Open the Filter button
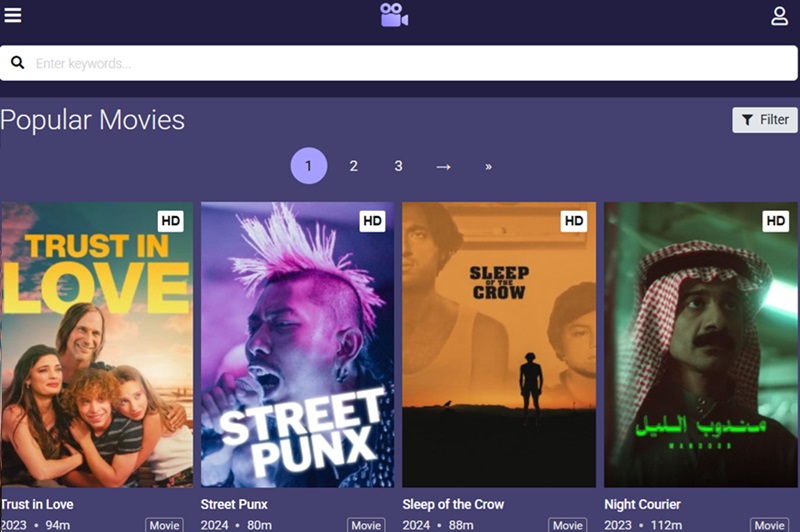This screenshot has width=800, height=532. point(765,120)
